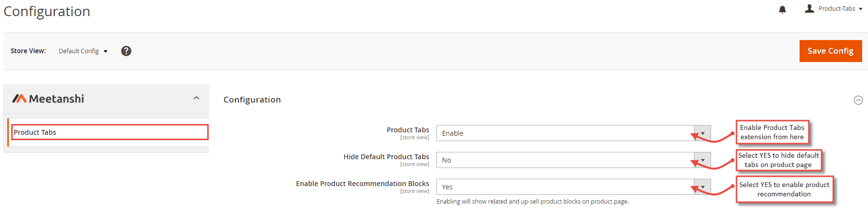Collapse the Meetanshi sidebar panel chevron
This screenshot has width=868, height=210.
[196, 98]
